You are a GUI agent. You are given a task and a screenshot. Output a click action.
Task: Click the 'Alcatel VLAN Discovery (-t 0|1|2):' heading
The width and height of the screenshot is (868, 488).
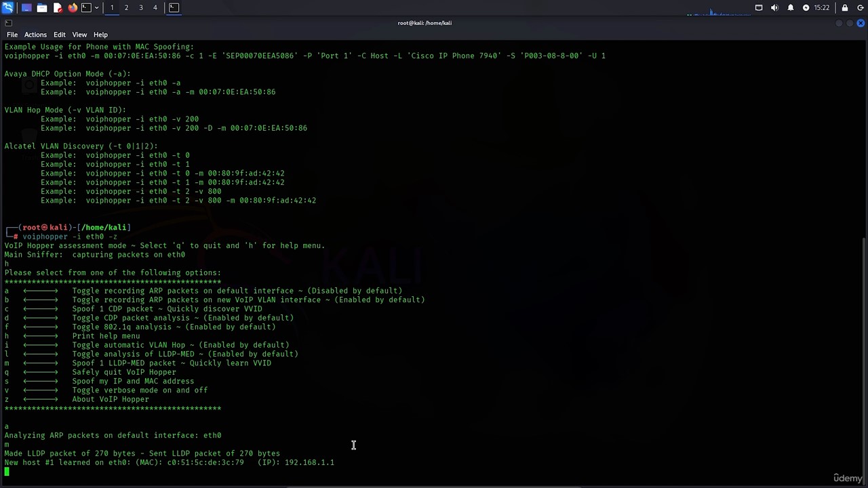coord(81,146)
